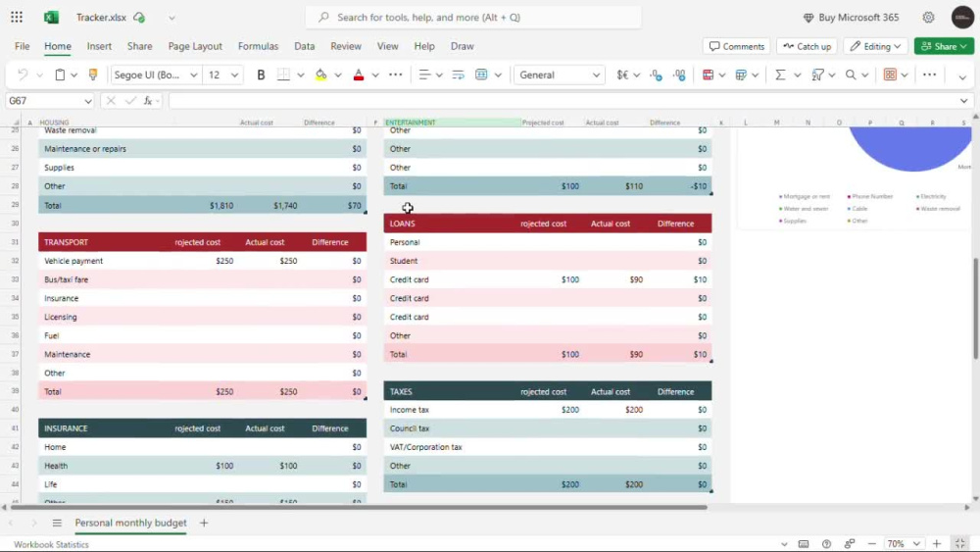Apply the red font color

point(358,75)
